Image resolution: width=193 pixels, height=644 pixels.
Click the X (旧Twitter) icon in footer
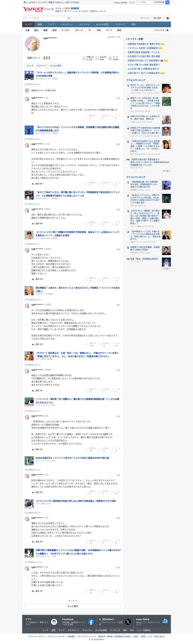pyautogui.click(x=128, y=622)
